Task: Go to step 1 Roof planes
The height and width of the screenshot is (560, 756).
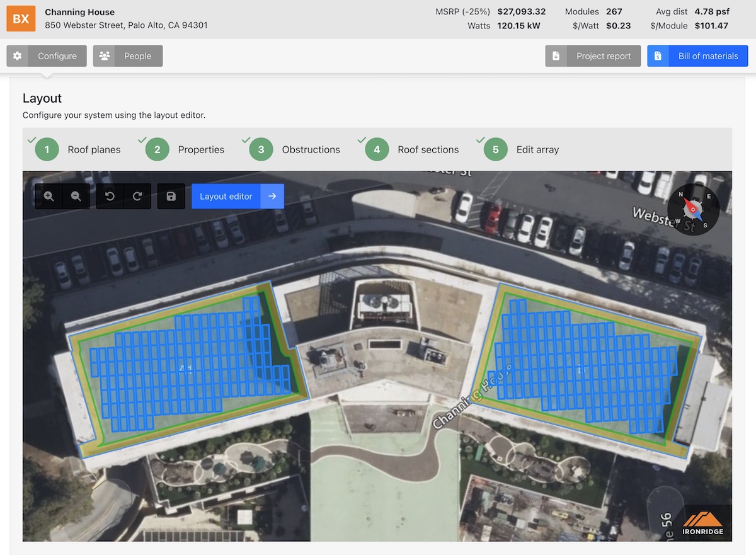Action: click(78, 150)
